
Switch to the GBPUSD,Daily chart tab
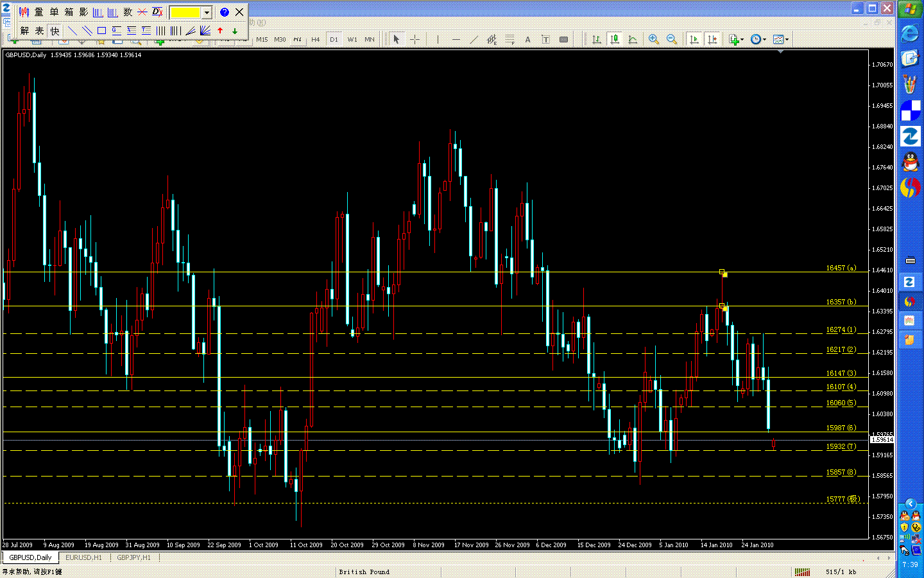tap(30, 557)
